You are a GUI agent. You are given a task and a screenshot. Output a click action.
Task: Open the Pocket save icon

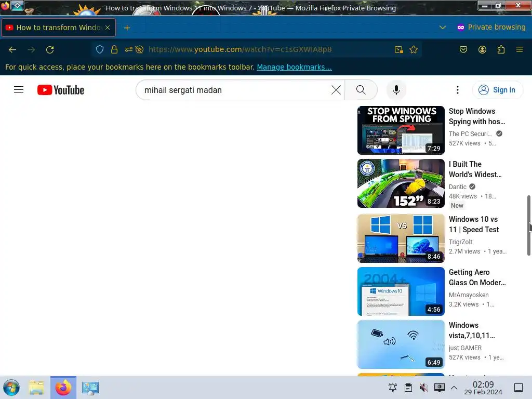(463, 49)
